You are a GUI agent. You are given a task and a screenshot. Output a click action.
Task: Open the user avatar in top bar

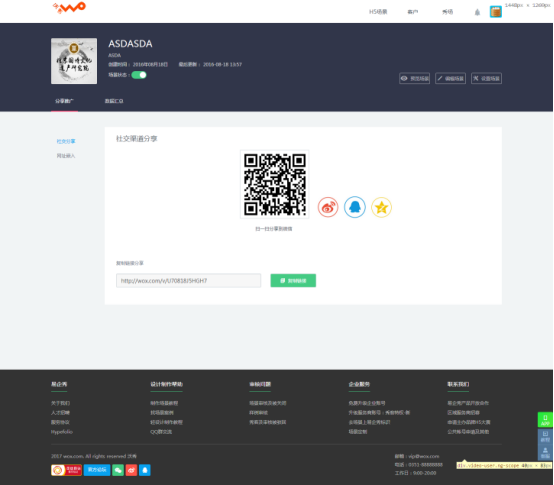coord(496,12)
